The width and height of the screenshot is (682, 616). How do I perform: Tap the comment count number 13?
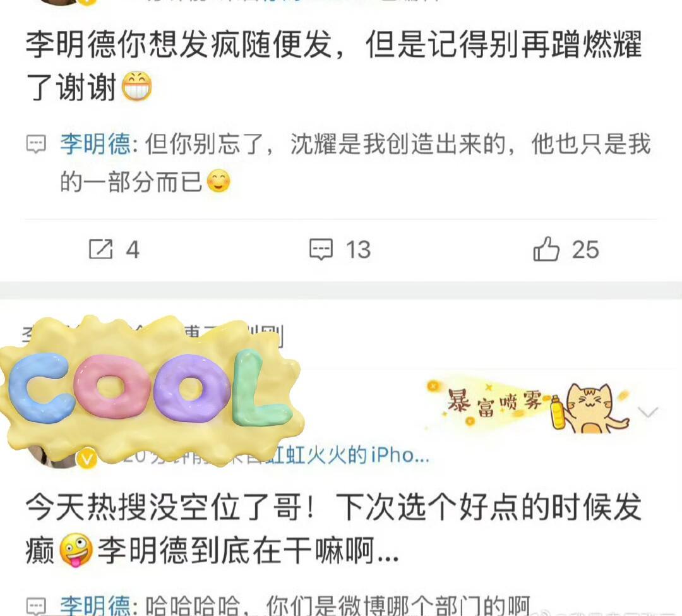(358, 250)
